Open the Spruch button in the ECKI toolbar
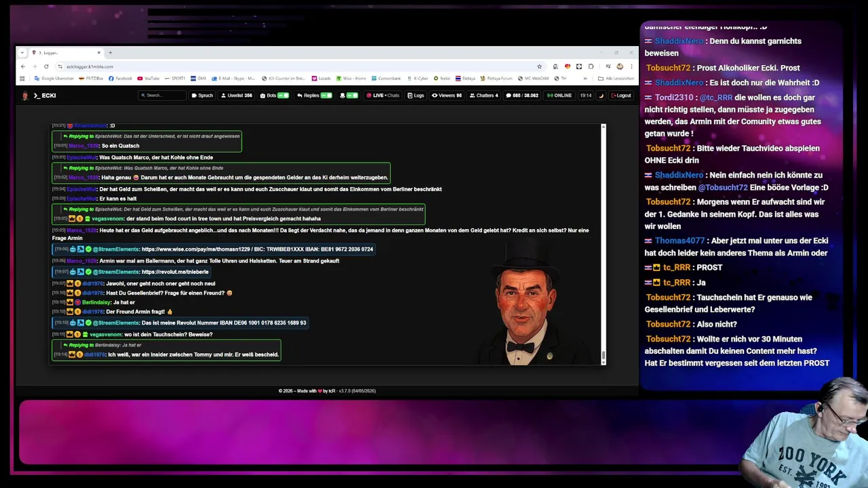The image size is (868, 488). coord(202,96)
